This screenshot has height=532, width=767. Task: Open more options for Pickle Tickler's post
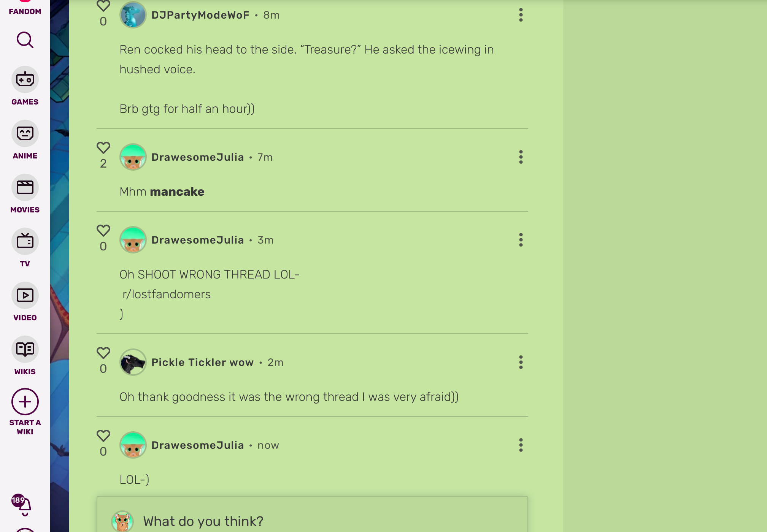(x=521, y=362)
